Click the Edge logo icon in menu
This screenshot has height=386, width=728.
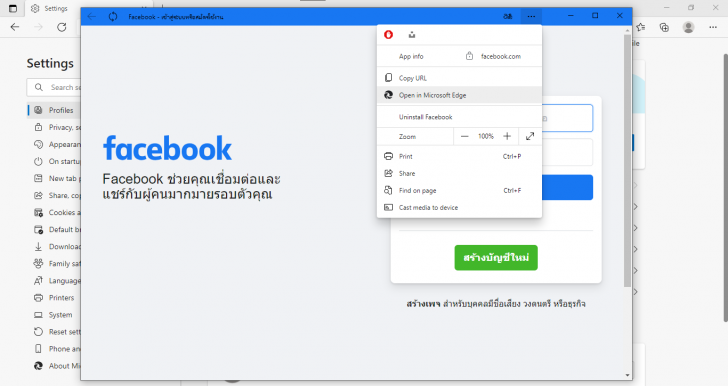(389, 95)
